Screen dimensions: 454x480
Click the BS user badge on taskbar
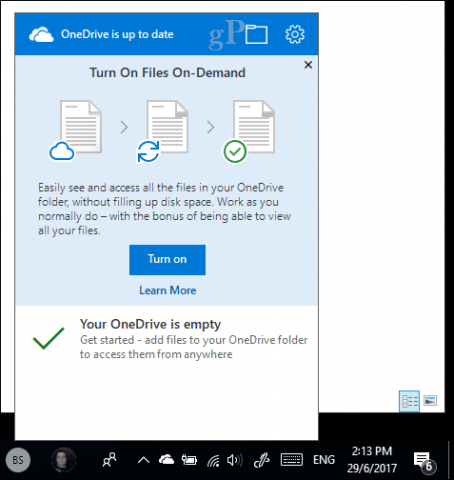click(18, 460)
